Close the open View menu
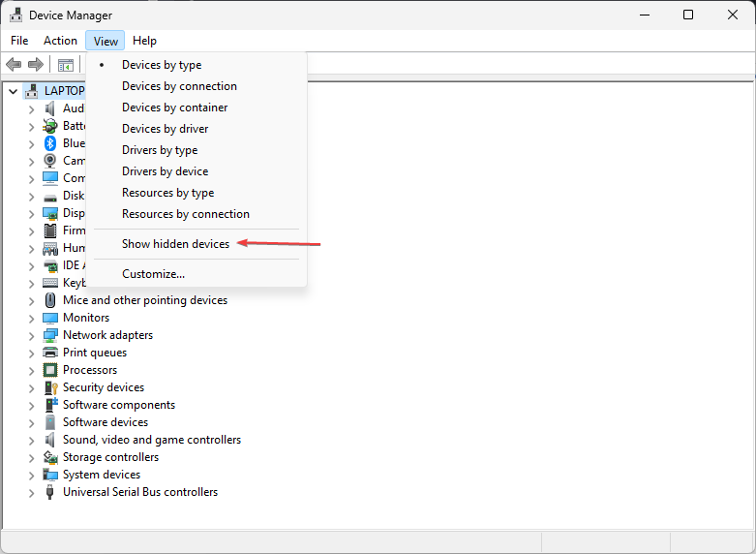Screen dimensions: 756x554 [x=106, y=41]
